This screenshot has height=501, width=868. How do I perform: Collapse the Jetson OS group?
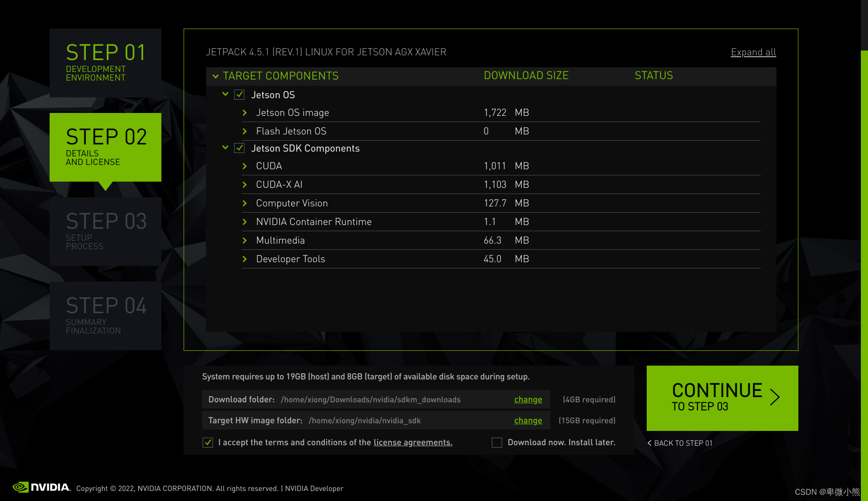click(226, 94)
